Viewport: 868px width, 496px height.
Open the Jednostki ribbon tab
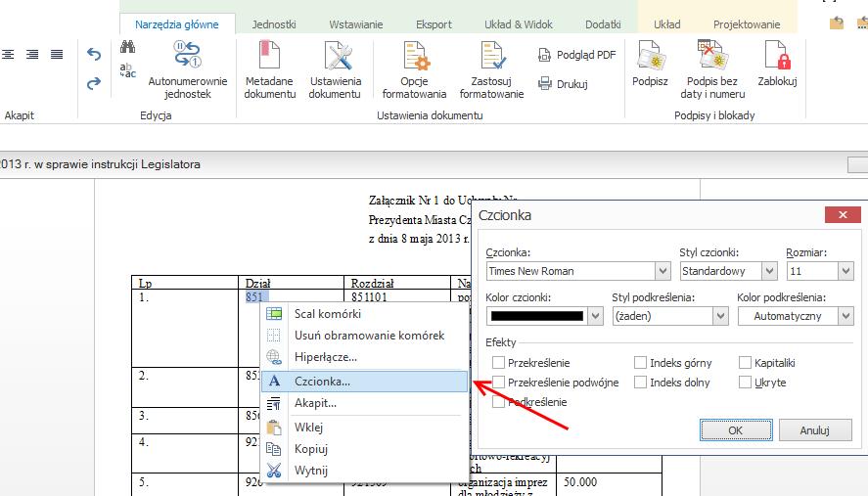click(274, 24)
